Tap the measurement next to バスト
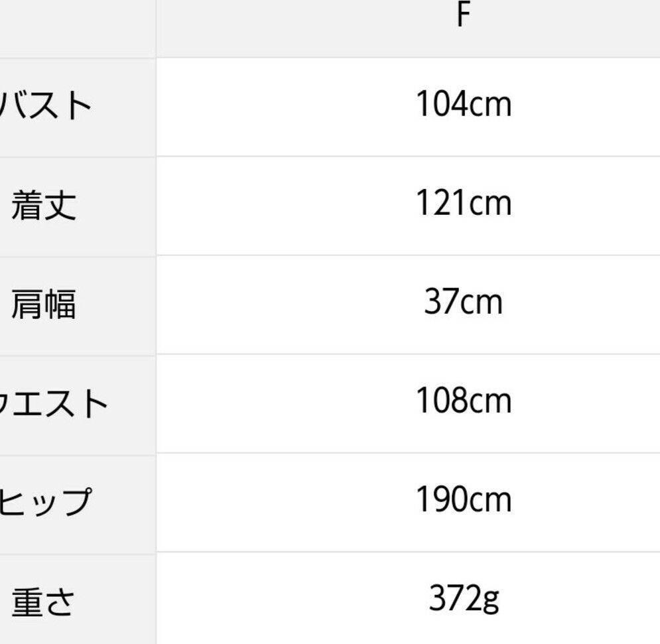 [463, 105]
